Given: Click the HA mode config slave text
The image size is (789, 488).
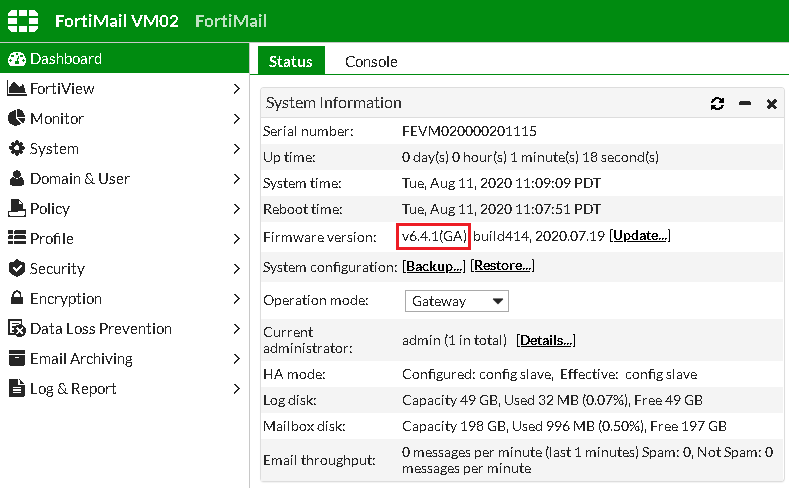Looking at the screenshot, I should (x=549, y=374).
